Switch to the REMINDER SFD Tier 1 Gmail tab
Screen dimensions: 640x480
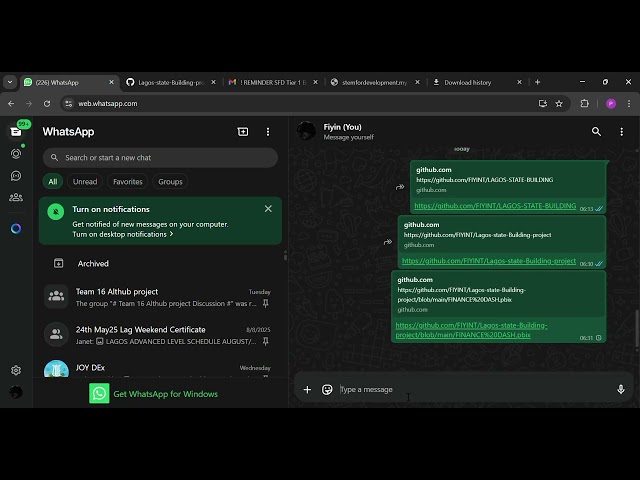[x=273, y=82]
